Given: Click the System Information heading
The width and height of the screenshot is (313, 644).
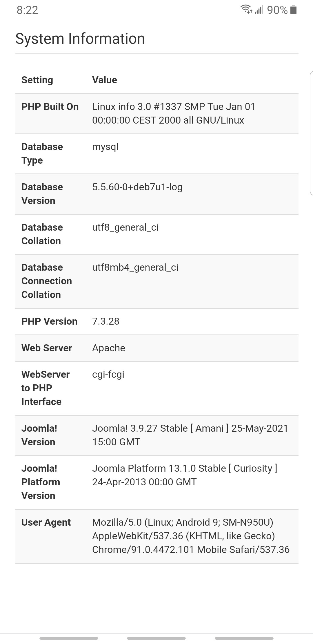Looking at the screenshot, I should (x=80, y=39).
